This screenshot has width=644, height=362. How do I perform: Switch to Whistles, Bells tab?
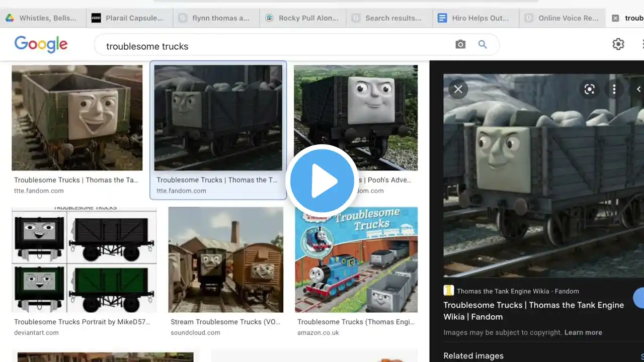pyautogui.click(x=43, y=18)
